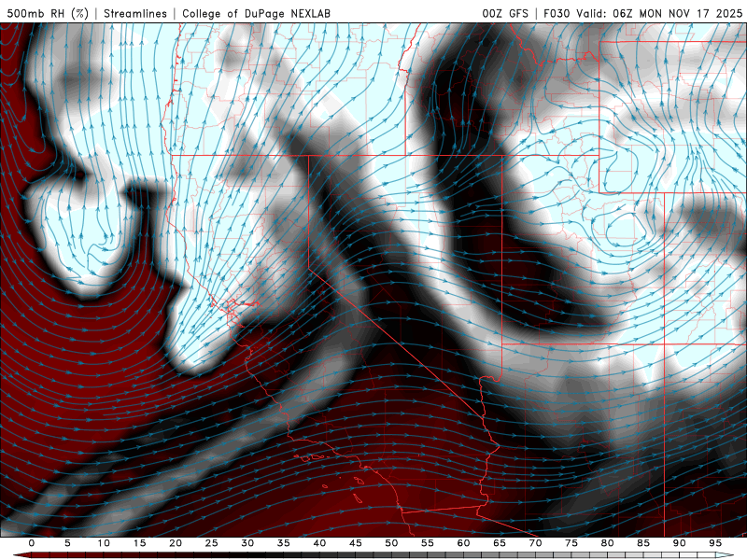Click the "60" color scale label
Image resolution: width=747 pixels, height=560 pixels.
tap(463, 543)
